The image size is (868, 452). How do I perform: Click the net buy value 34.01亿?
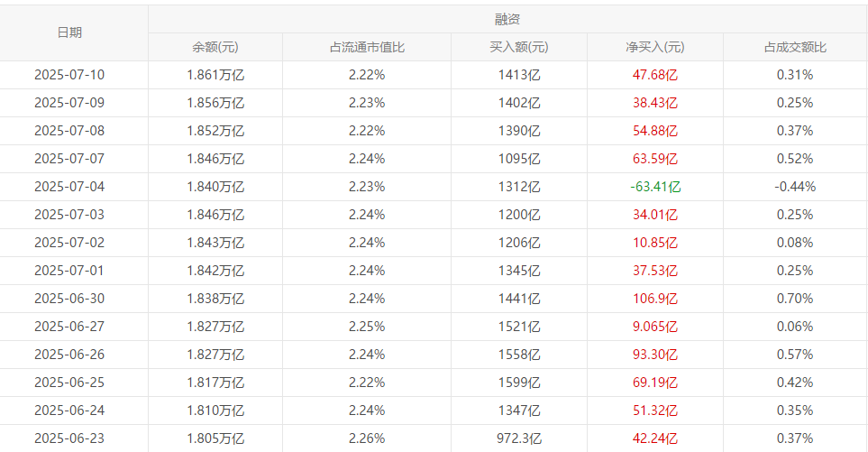[x=655, y=215]
